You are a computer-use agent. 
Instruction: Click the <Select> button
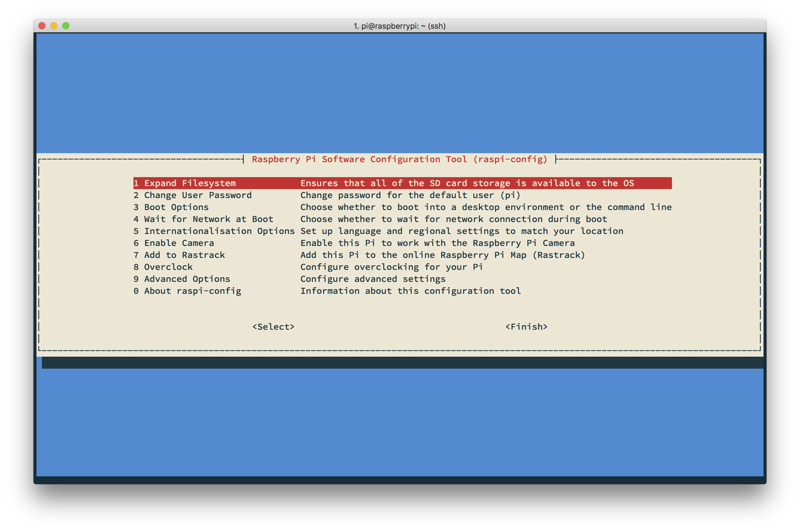pyautogui.click(x=273, y=327)
